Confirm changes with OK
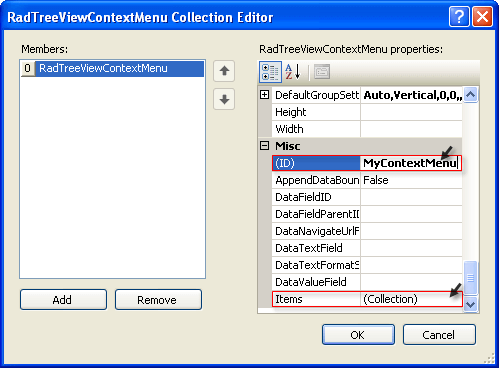 [x=358, y=335]
